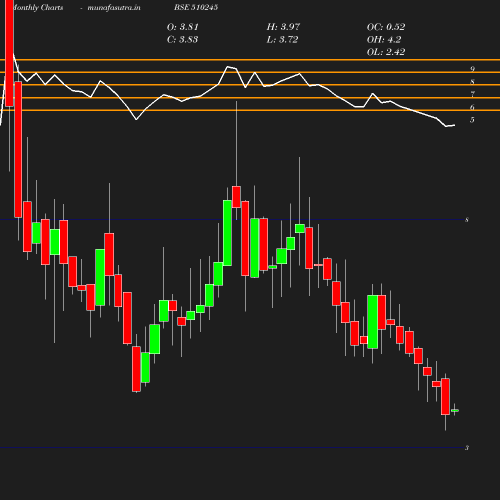Click the low value "L: 3.72"
This screenshot has width=500, height=500.
coord(282,39)
